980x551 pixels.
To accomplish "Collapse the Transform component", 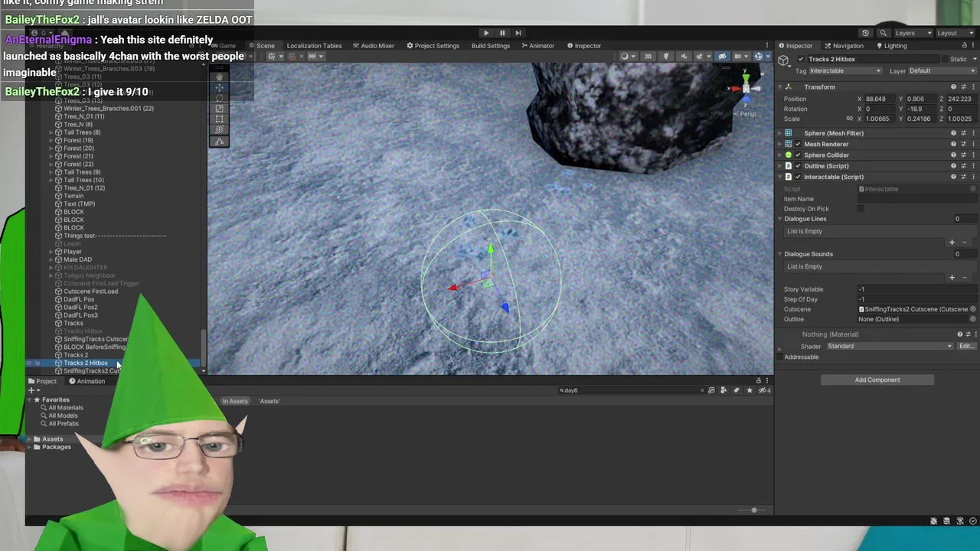I will 780,87.
